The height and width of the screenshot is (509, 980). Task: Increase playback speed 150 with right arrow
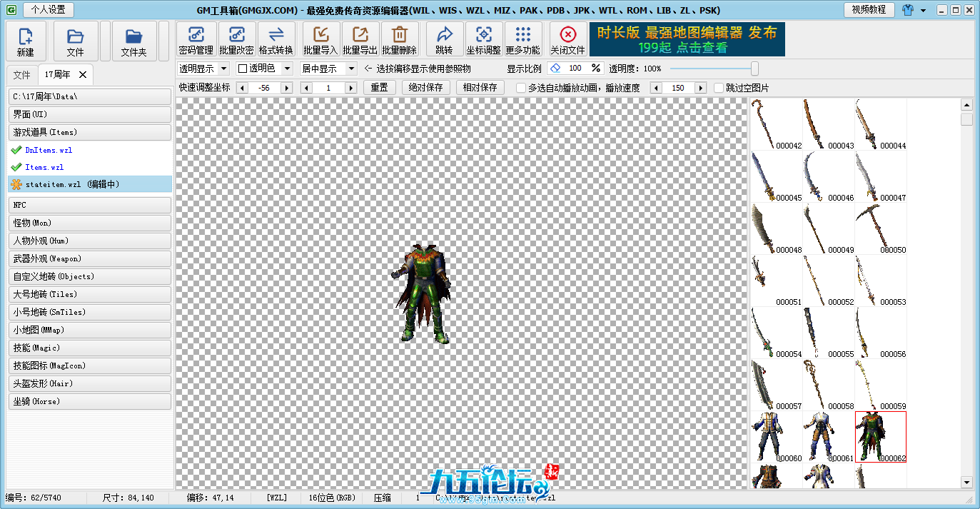tap(701, 88)
